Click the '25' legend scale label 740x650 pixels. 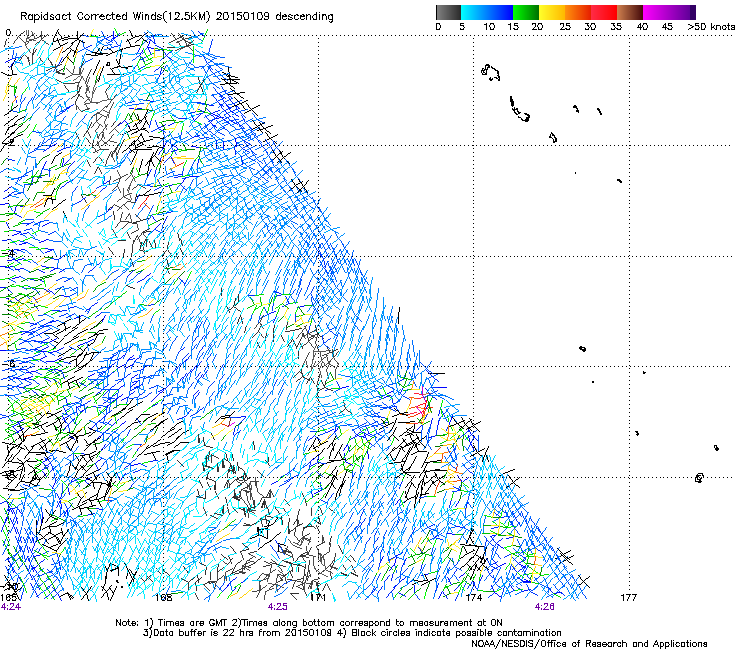(x=565, y=27)
